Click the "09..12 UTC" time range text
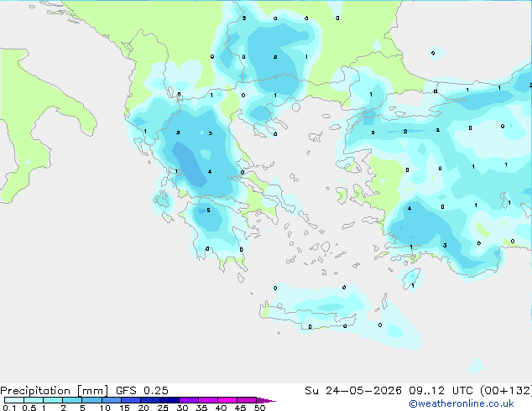The width and height of the screenshot is (532, 411). (x=441, y=391)
